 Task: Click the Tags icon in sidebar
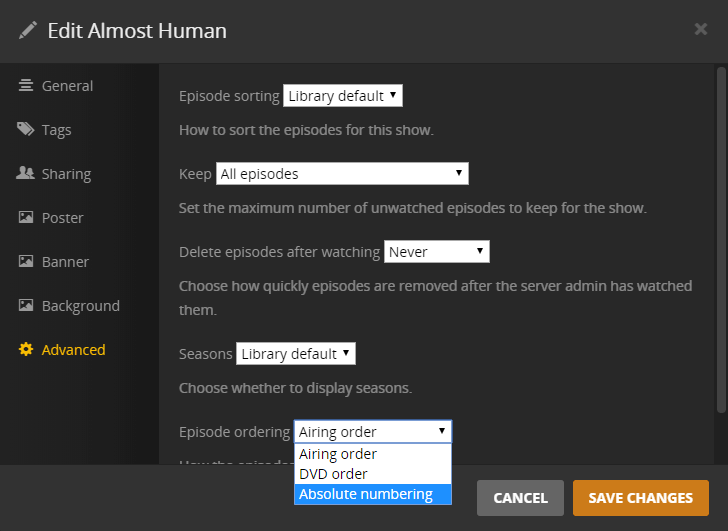(26, 130)
